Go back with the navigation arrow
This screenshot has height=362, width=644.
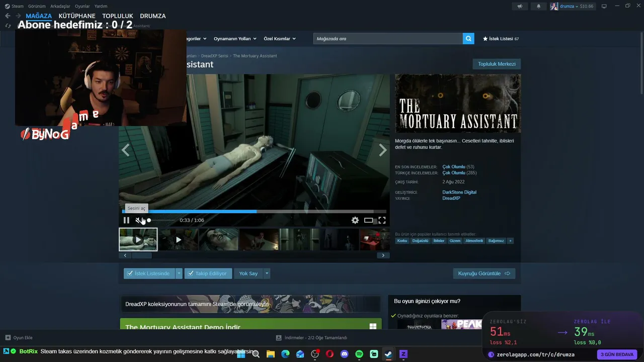[8, 16]
